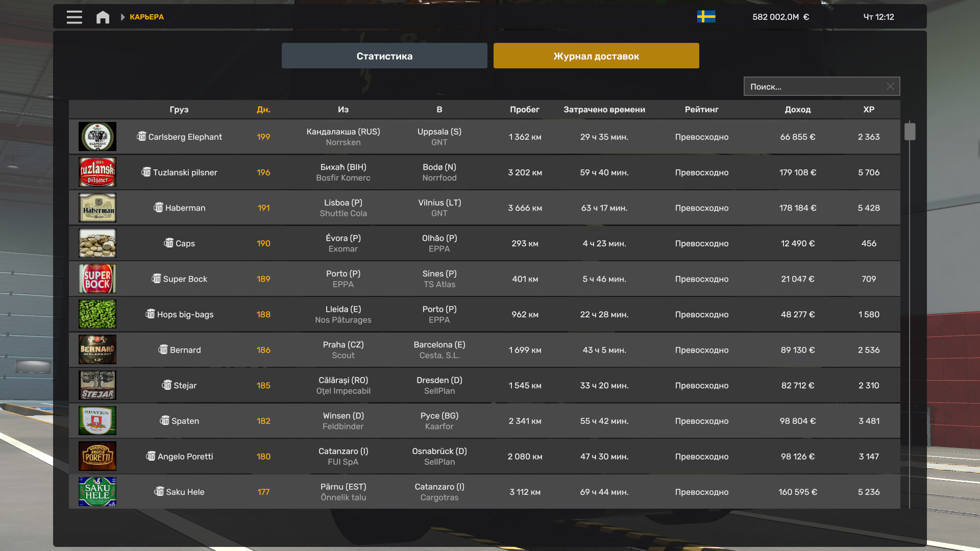Click the Caps cargo thumbnail
Image resolution: width=980 pixels, height=551 pixels.
coord(97,243)
